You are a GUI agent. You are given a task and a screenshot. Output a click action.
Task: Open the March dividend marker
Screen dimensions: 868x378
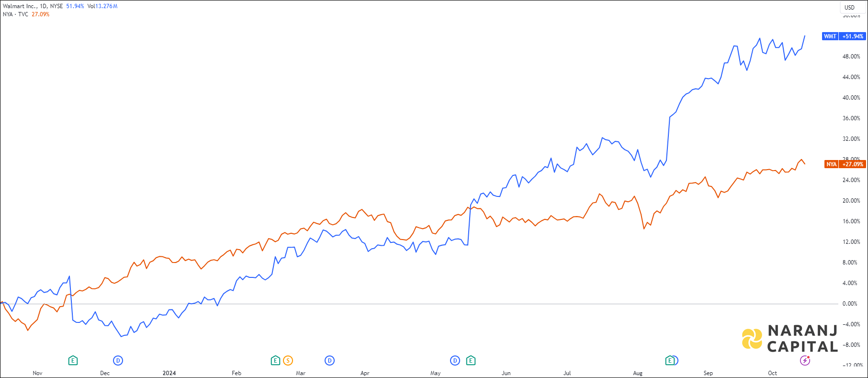[x=329, y=360]
